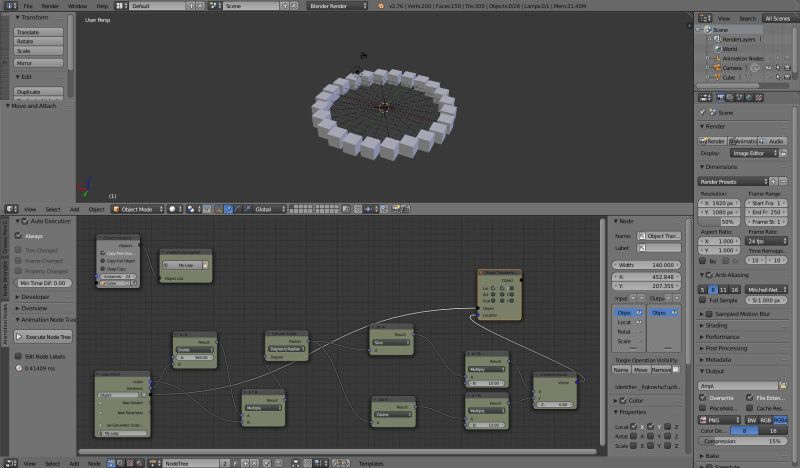Click the Object Mode cube icon
Viewport: 800px width, 468px height.
tap(116, 209)
